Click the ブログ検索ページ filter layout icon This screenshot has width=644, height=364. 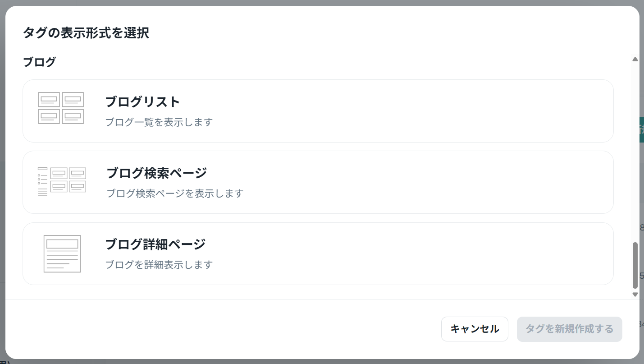coord(62,182)
